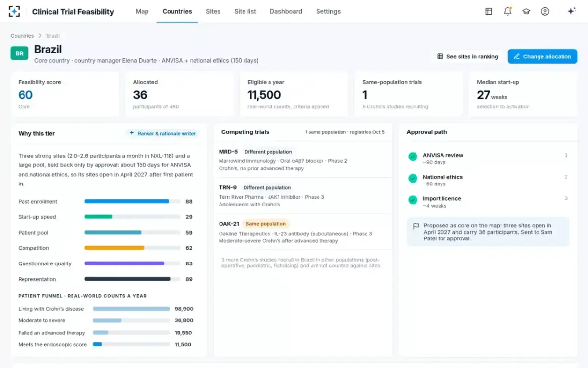Click the Same population tag on OAK-21
The image size is (588, 368).
(x=266, y=224)
